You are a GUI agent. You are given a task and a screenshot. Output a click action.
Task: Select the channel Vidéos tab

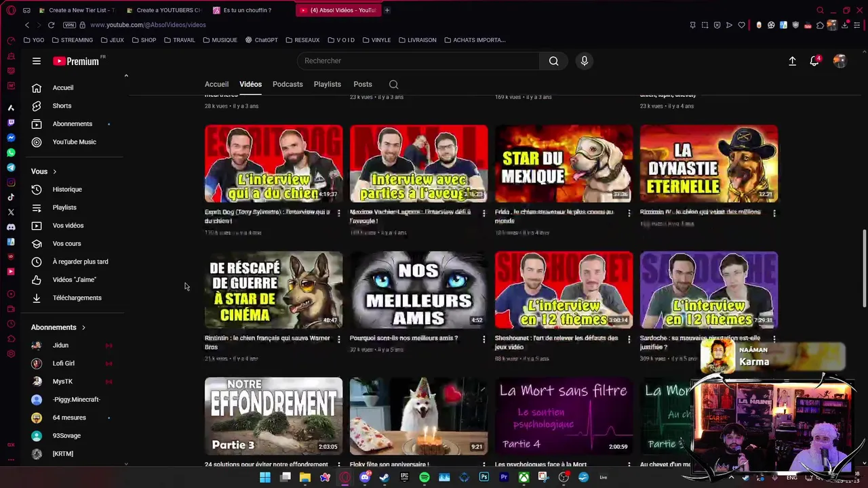(250, 84)
